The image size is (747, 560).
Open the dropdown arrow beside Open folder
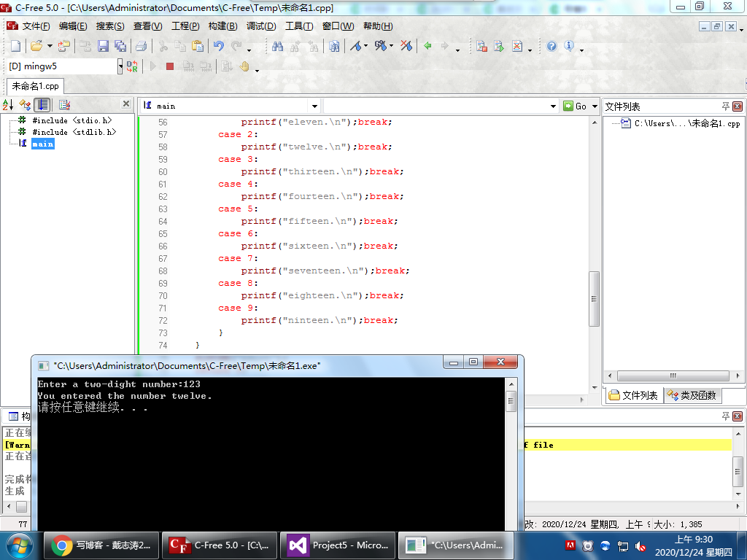tap(50, 46)
